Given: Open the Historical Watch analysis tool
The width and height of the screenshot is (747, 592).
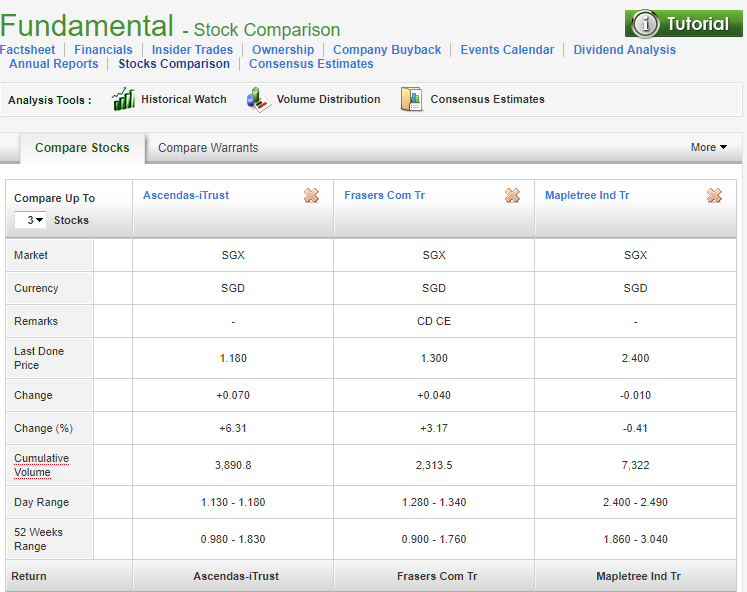Looking at the screenshot, I should pyautogui.click(x=184, y=99).
